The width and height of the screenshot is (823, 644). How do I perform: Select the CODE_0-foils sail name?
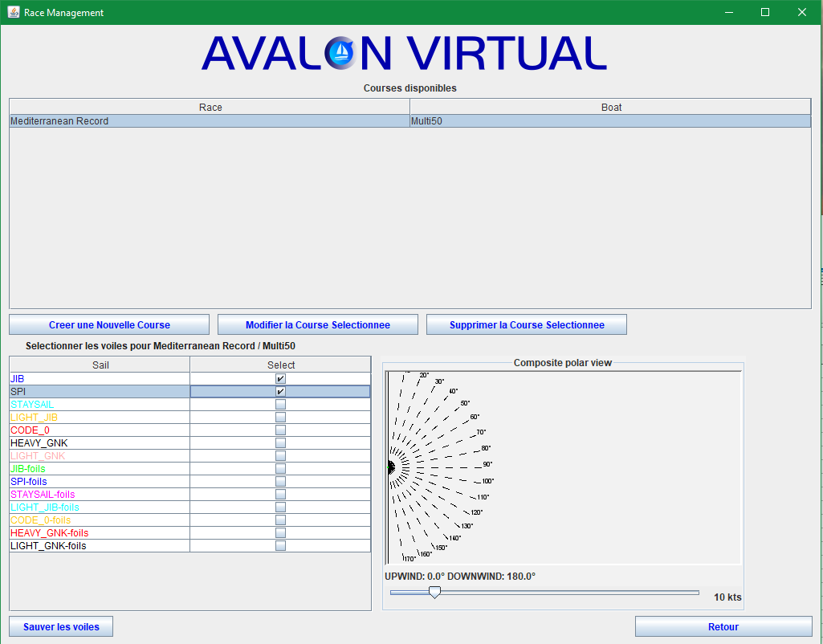point(40,520)
